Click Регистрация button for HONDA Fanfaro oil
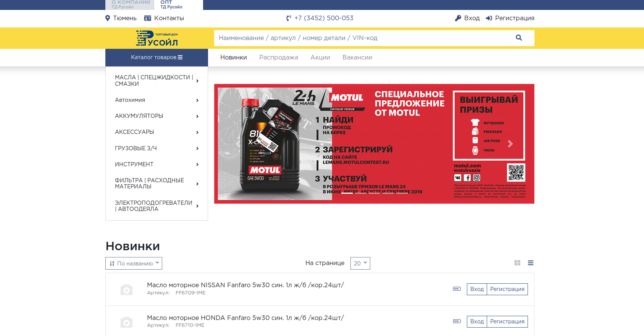Viewport: 644px width, 336px height. pyautogui.click(x=507, y=322)
